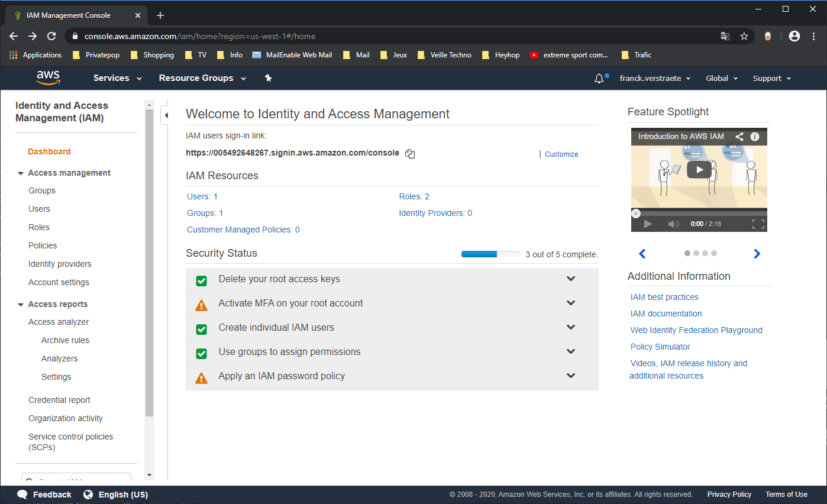The height and width of the screenshot is (504, 827).
Task: Open the franck.verstraete account dropdown
Action: coord(657,78)
